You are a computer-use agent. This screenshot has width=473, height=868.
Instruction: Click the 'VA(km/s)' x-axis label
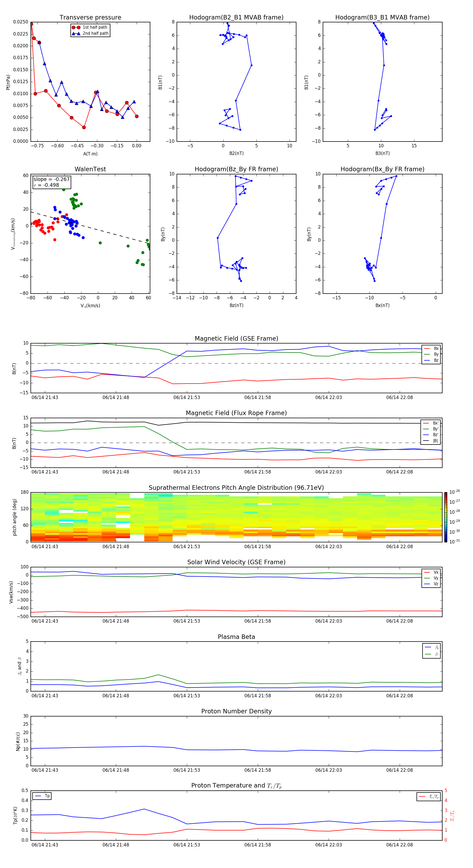tap(90, 306)
